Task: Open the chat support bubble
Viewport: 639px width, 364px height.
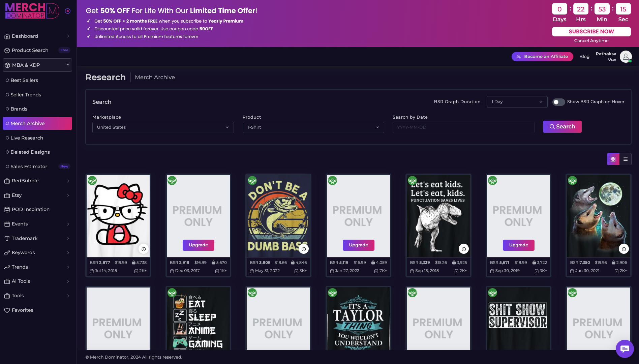Action: [x=625, y=349]
